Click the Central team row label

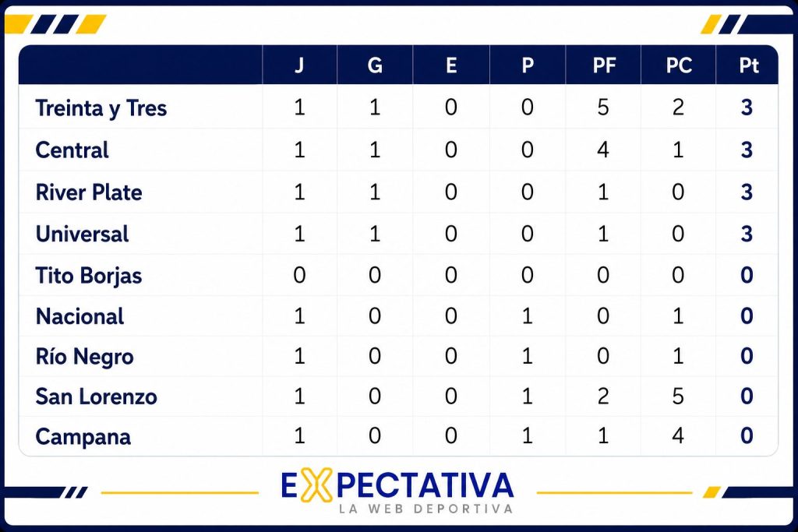pyautogui.click(x=72, y=150)
